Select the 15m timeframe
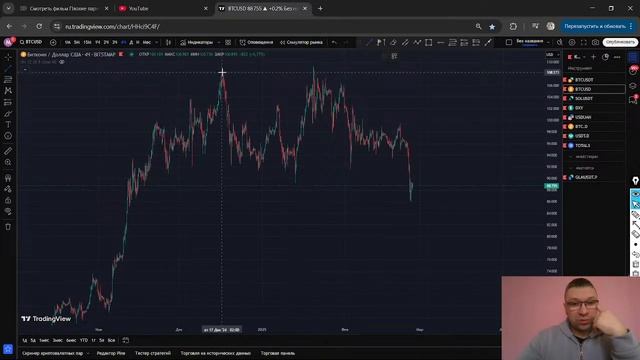 [87, 42]
